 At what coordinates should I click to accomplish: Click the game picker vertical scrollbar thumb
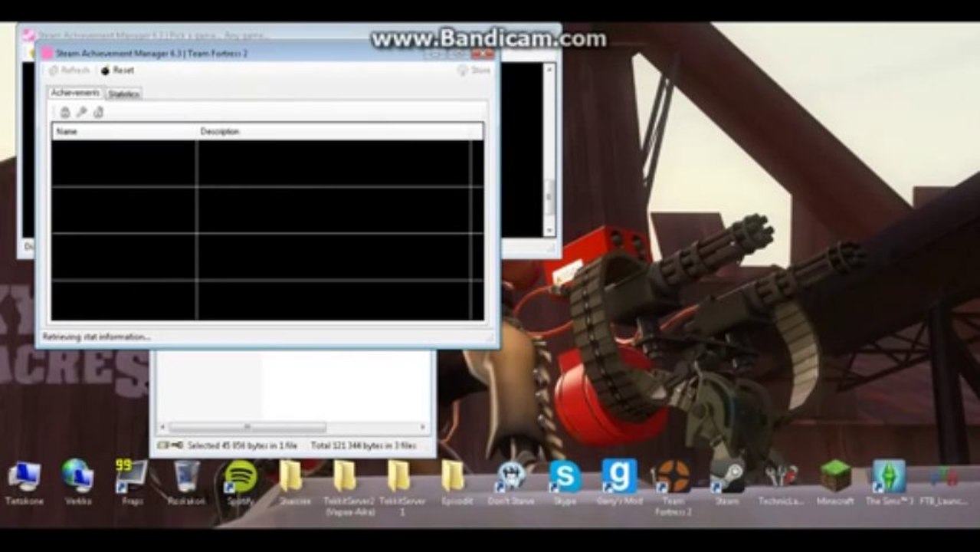pos(549,197)
